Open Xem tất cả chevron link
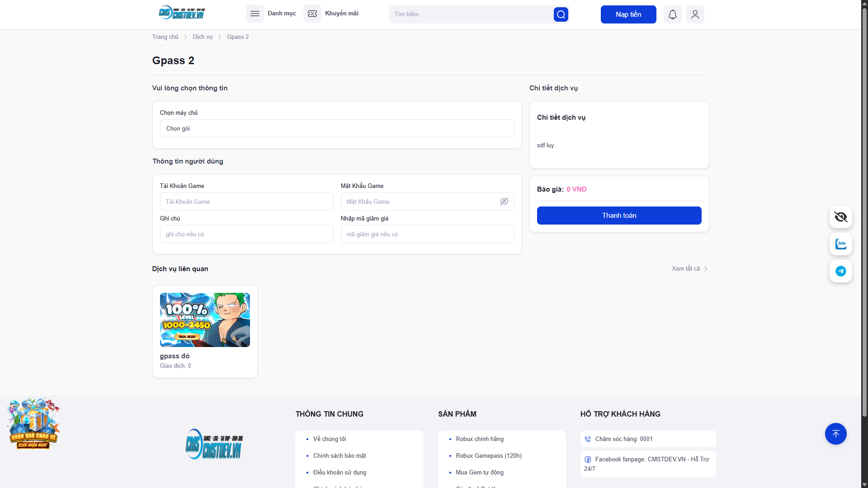 pos(689,269)
